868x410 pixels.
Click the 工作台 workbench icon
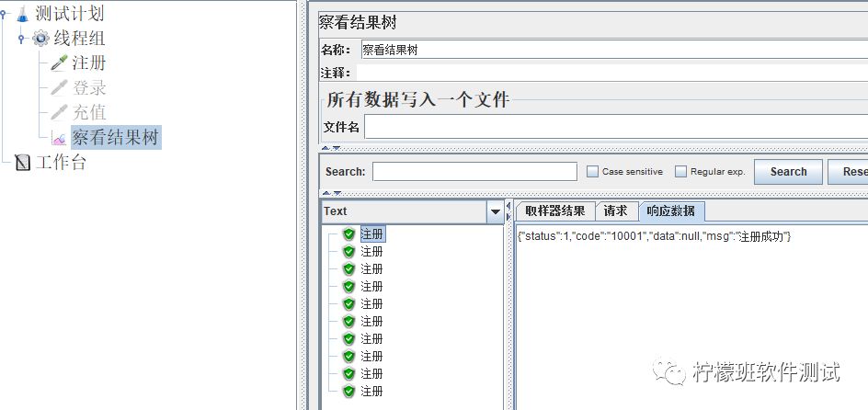tap(23, 163)
